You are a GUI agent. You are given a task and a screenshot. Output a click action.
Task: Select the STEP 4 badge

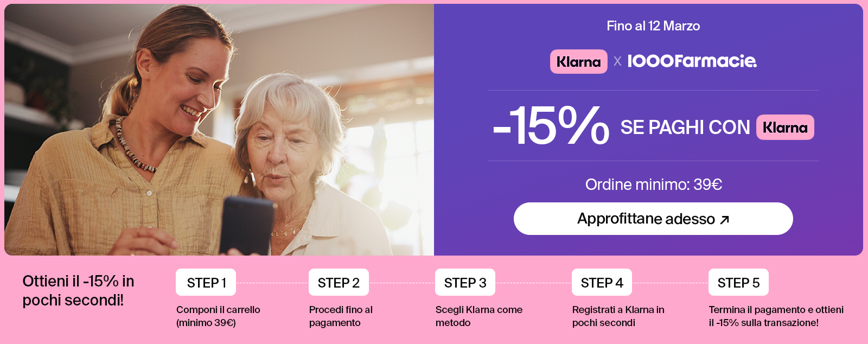602,283
